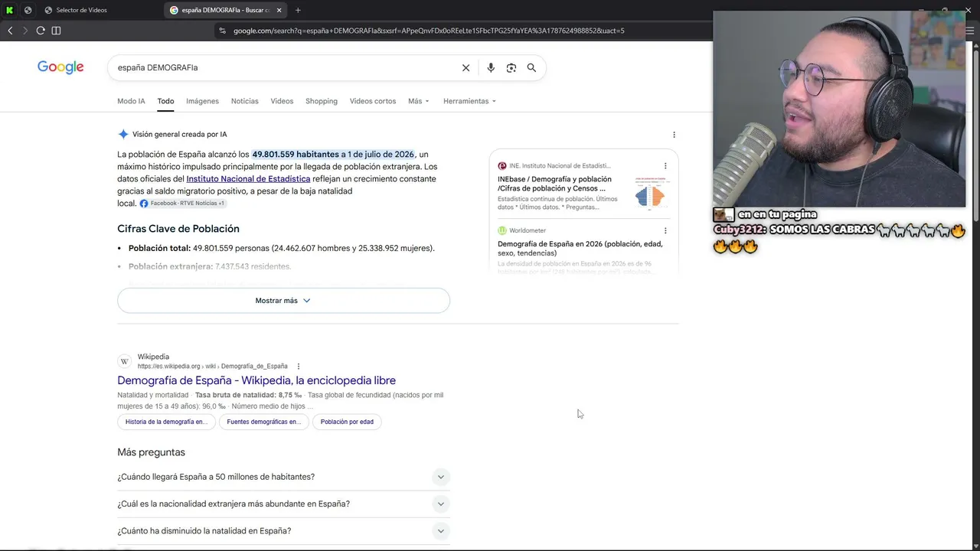Image resolution: width=980 pixels, height=551 pixels.
Task: Click the es.wikipedia.org result URL breadcrumb
Action: click(x=213, y=367)
